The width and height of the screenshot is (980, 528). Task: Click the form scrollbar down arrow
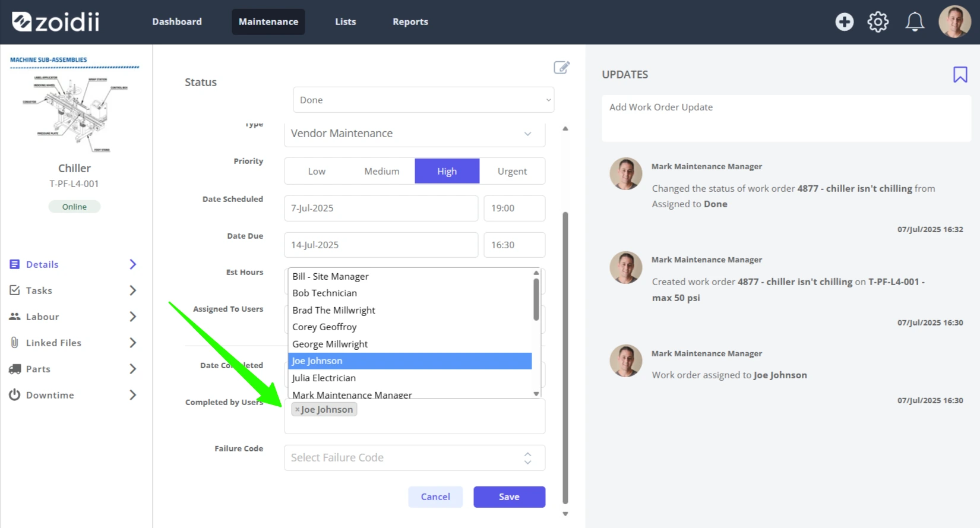tap(565, 514)
